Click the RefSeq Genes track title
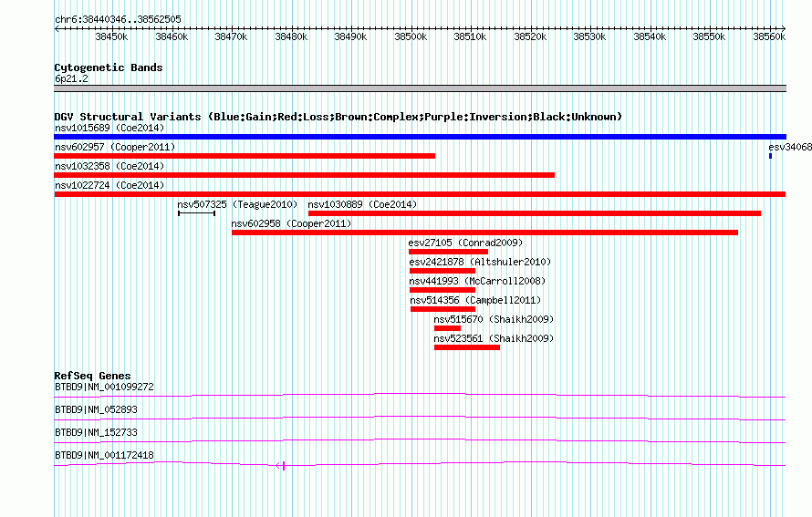 (x=92, y=376)
